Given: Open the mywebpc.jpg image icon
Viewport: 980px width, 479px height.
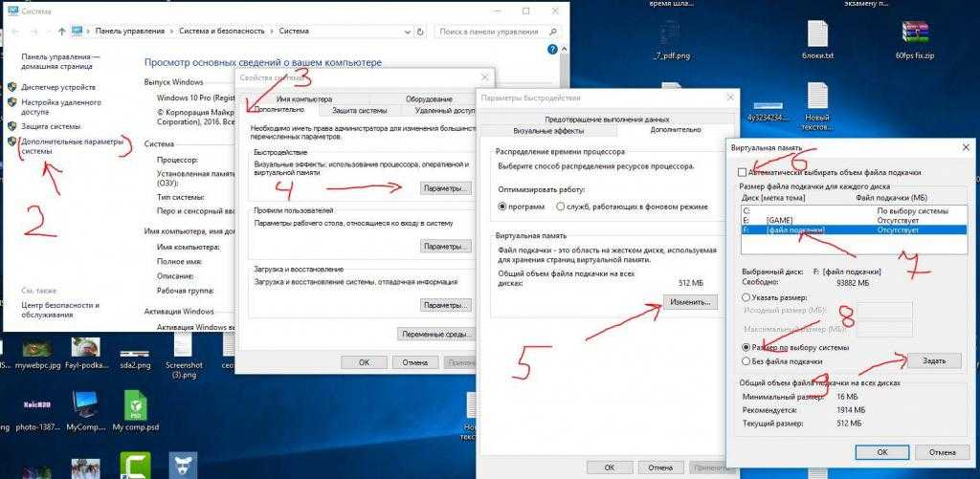Looking at the screenshot, I should (35, 347).
